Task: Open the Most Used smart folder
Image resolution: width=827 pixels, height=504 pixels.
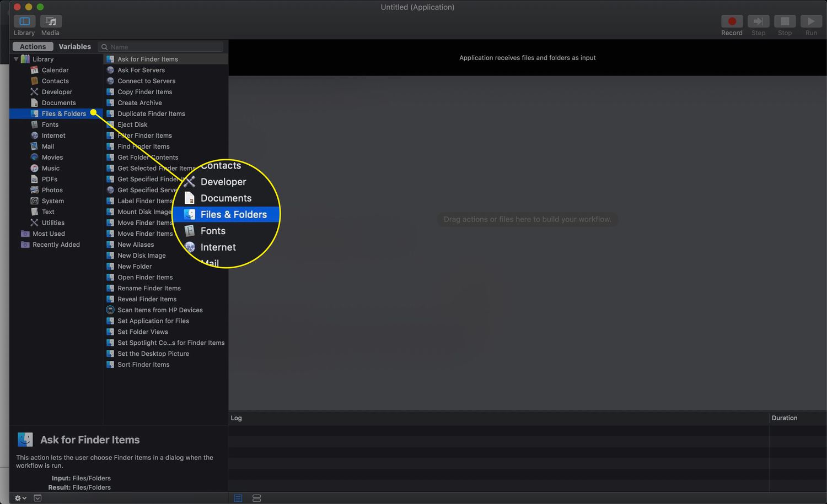Action: click(49, 234)
